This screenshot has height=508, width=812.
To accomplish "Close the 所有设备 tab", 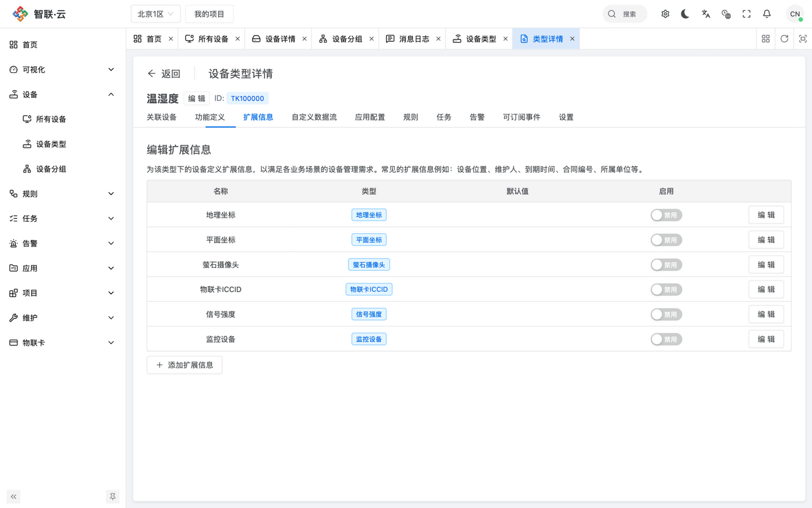I will pyautogui.click(x=237, y=39).
